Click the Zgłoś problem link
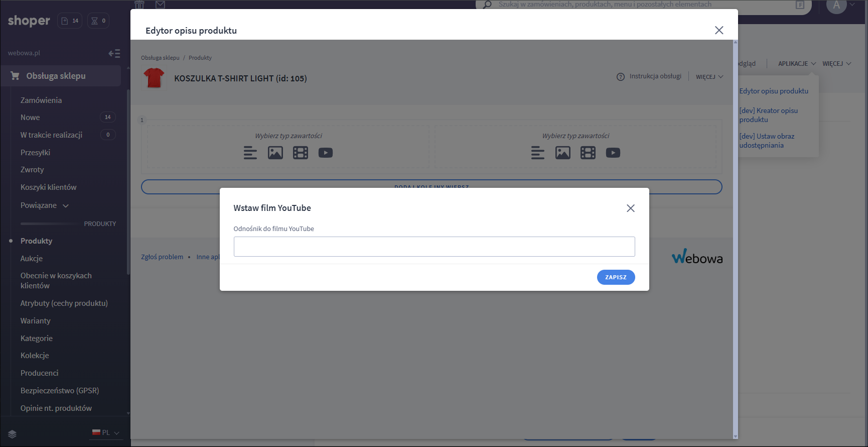 point(162,257)
